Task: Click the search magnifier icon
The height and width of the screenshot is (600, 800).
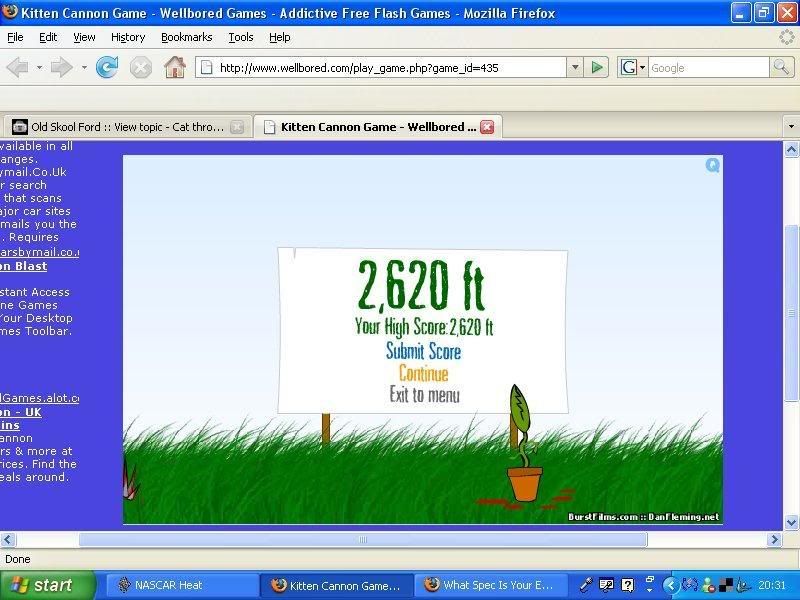Action: pos(781,67)
